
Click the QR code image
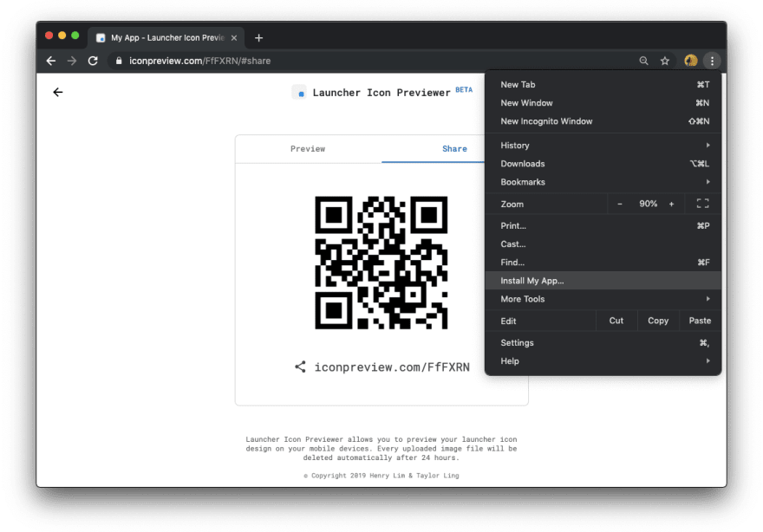(x=381, y=263)
